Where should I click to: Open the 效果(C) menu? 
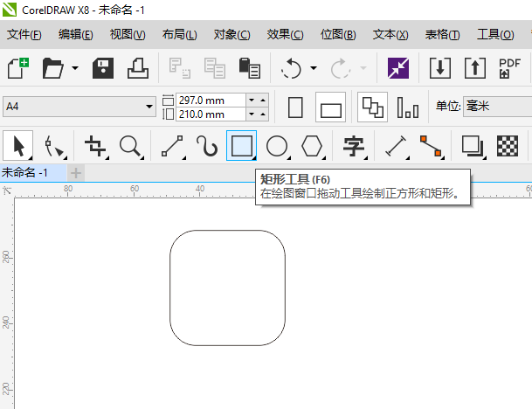[x=285, y=35]
